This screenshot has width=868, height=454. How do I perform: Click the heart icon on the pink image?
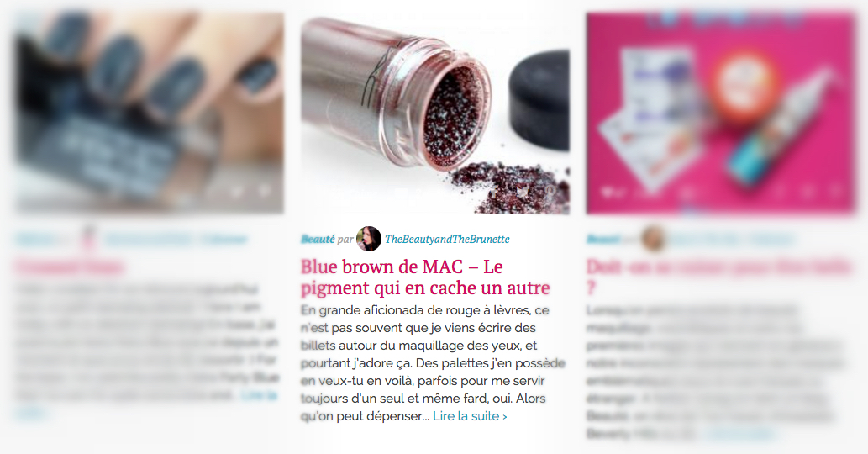coord(608,193)
